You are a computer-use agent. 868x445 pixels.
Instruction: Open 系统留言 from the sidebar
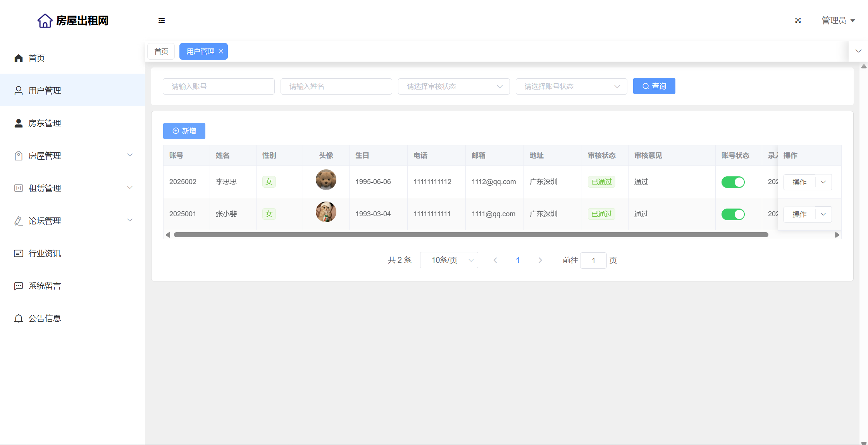[x=45, y=286]
